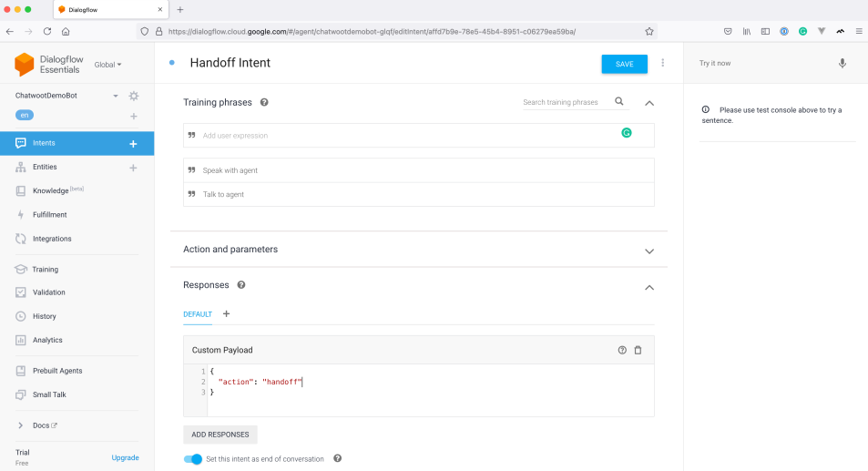Bookmark this page with star icon
The height and width of the screenshot is (471, 868).
(x=649, y=32)
